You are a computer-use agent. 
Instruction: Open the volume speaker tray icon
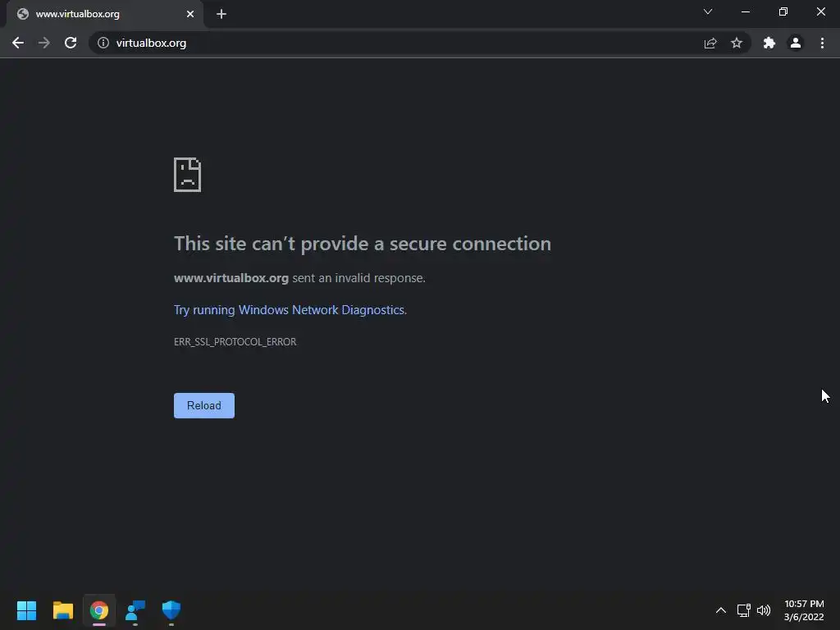click(x=764, y=610)
